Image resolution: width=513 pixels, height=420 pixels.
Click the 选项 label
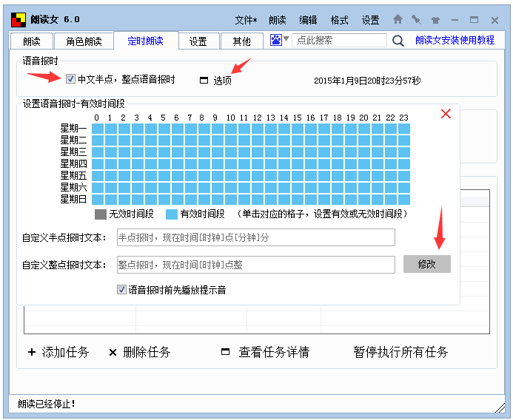[x=223, y=81]
